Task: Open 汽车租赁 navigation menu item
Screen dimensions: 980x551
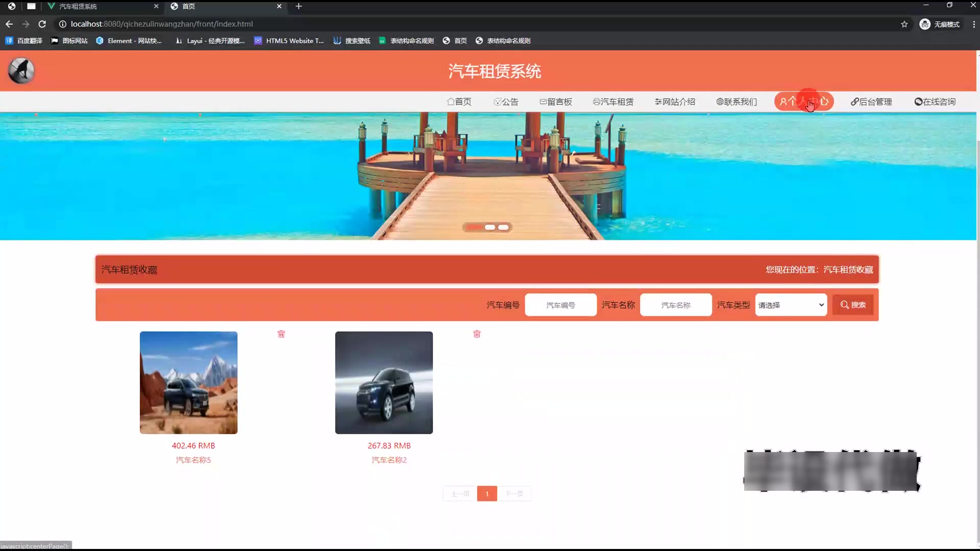Action: tap(613, 102)
